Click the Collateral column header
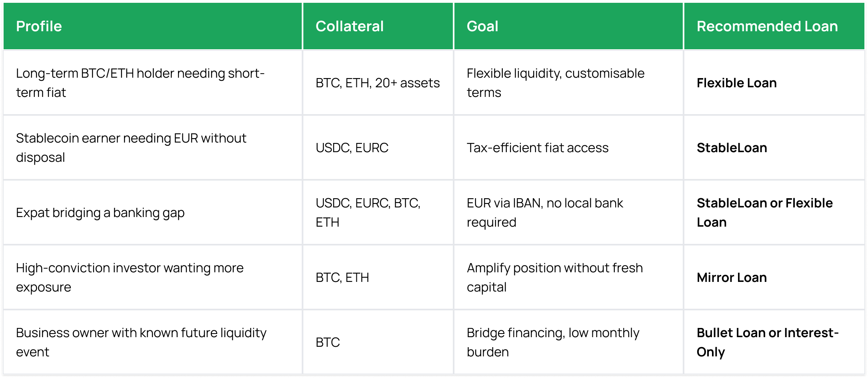This screenshot has height=378, width=868. coord(349,26)
